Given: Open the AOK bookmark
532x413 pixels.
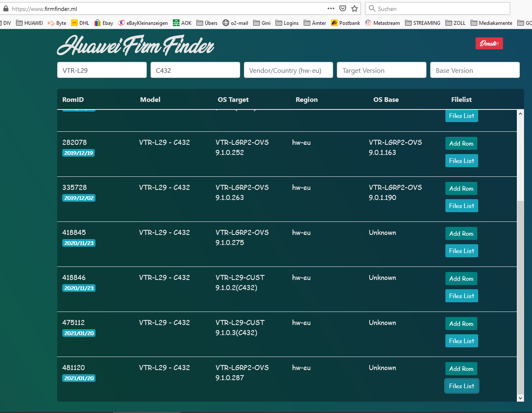Looking at the screenshot, I should tap(182, 23).
